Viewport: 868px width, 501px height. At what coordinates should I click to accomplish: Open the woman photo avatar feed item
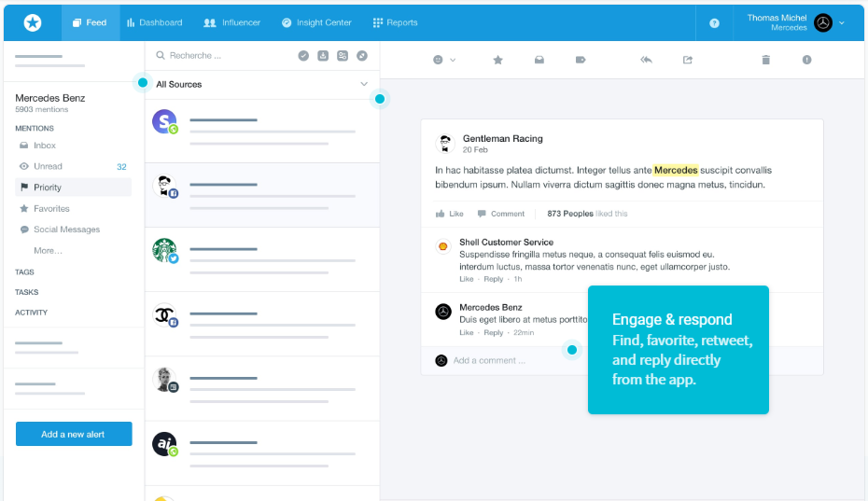262,389
